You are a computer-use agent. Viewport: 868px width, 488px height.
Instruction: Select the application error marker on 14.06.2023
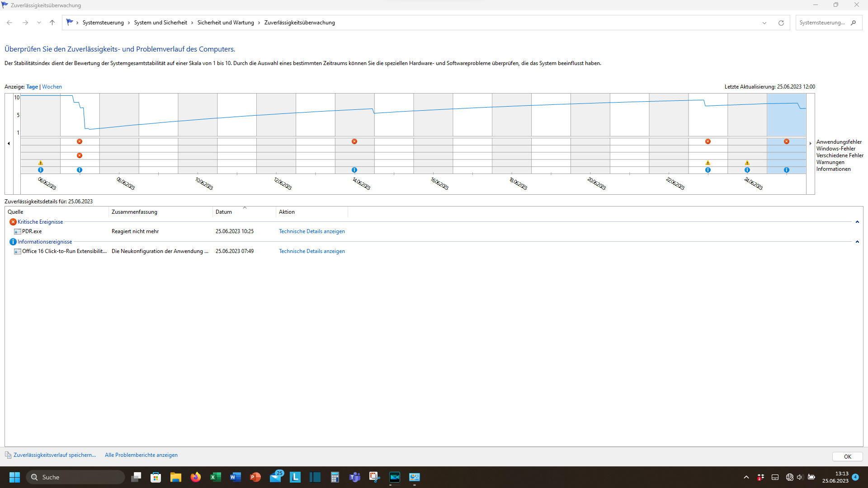pyautogui.click(x=354, y=141)
